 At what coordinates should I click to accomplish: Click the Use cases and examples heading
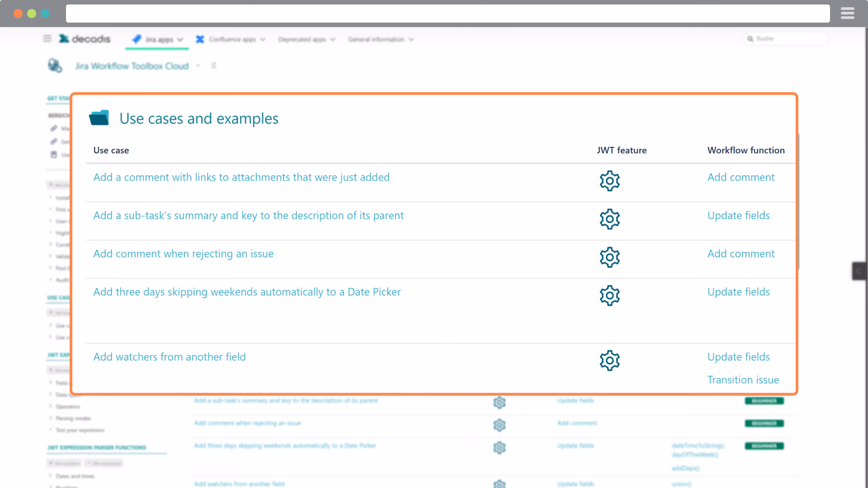(199, 118)
